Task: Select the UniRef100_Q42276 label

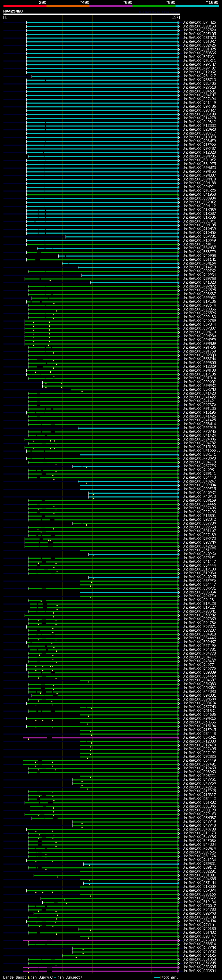Action: 199,787
